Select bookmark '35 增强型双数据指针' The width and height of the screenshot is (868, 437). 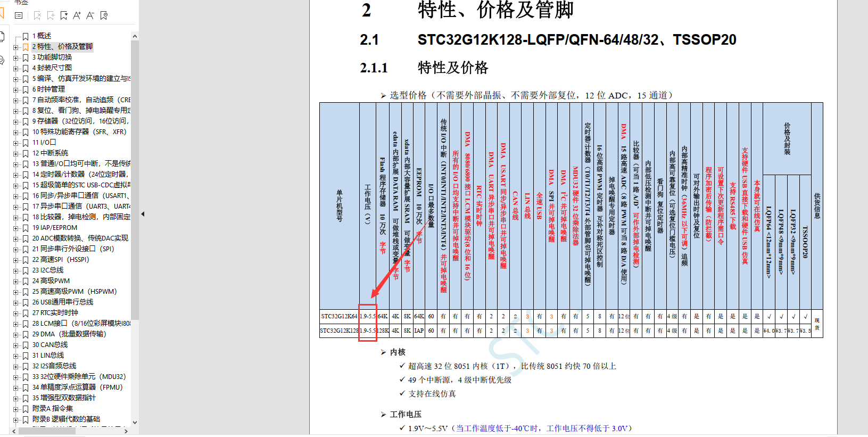(64, 398)
